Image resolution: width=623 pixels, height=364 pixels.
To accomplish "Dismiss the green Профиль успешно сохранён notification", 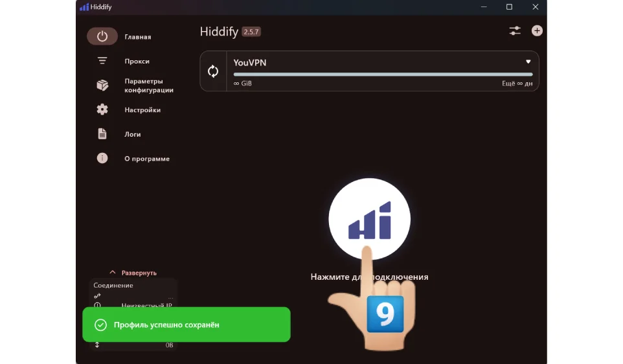I will [x=186, y=324].
